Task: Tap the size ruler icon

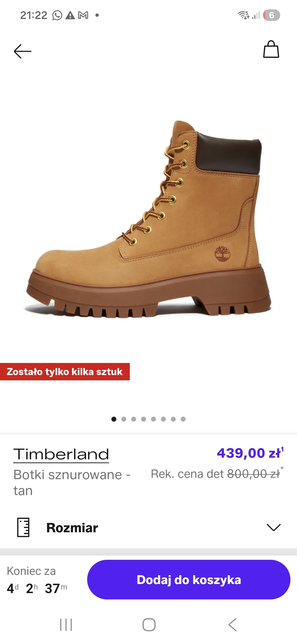Action: tap(23, 527)
